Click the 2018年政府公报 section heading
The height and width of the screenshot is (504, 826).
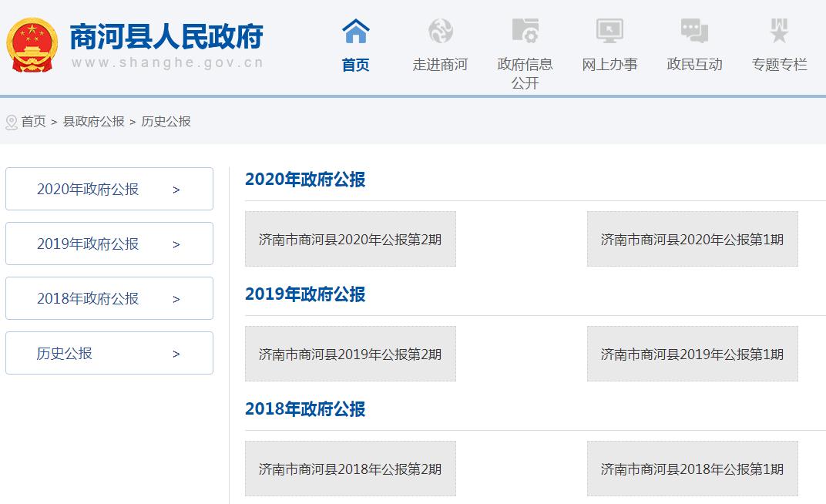click(305, 409)
